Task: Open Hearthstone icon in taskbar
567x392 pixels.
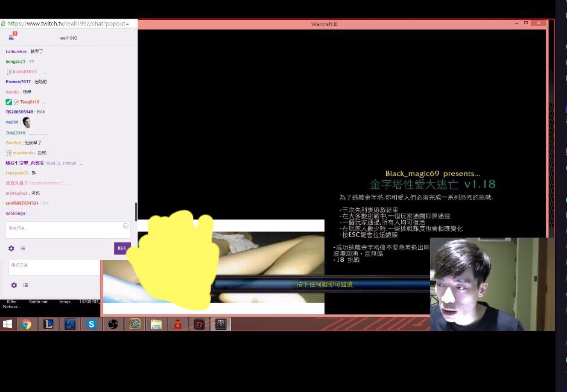Action: point(135,324)
